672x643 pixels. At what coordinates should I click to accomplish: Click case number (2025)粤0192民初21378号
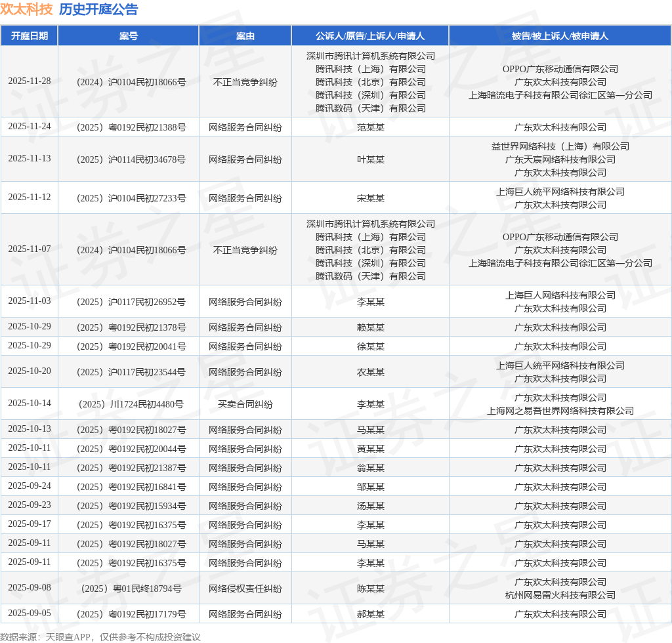click(x=131, y=327)
